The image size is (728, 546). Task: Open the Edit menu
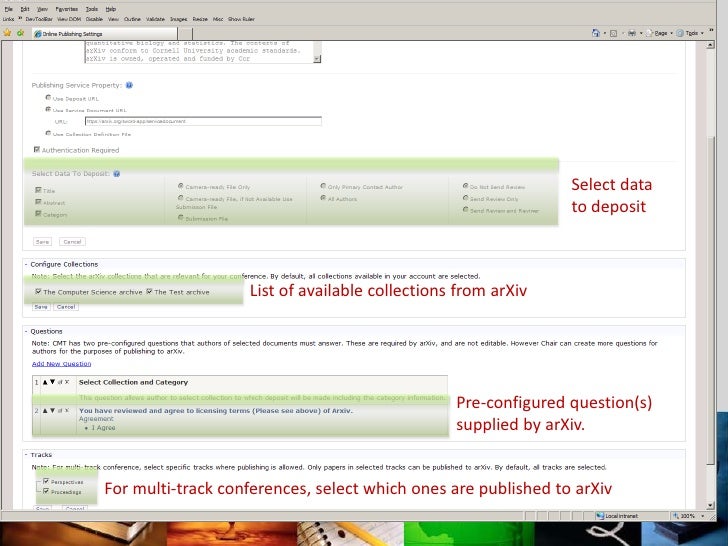click(x=25, y=9)
